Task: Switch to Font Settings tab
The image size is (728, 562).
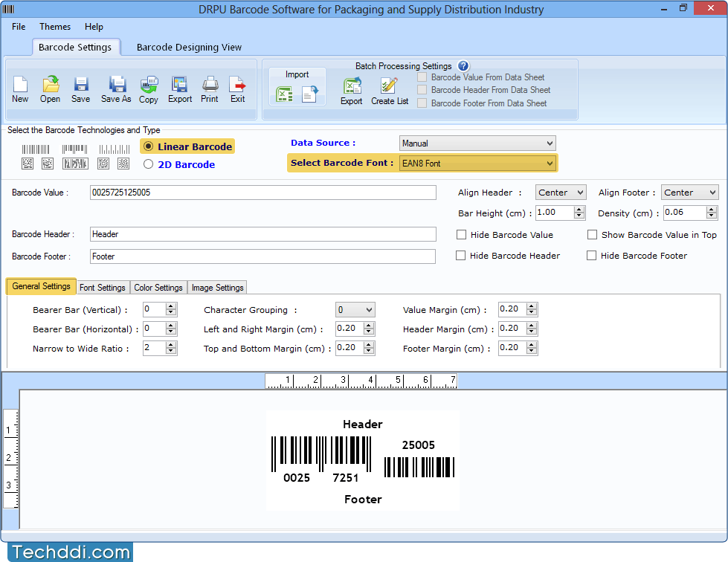Action: coord(102,287)
